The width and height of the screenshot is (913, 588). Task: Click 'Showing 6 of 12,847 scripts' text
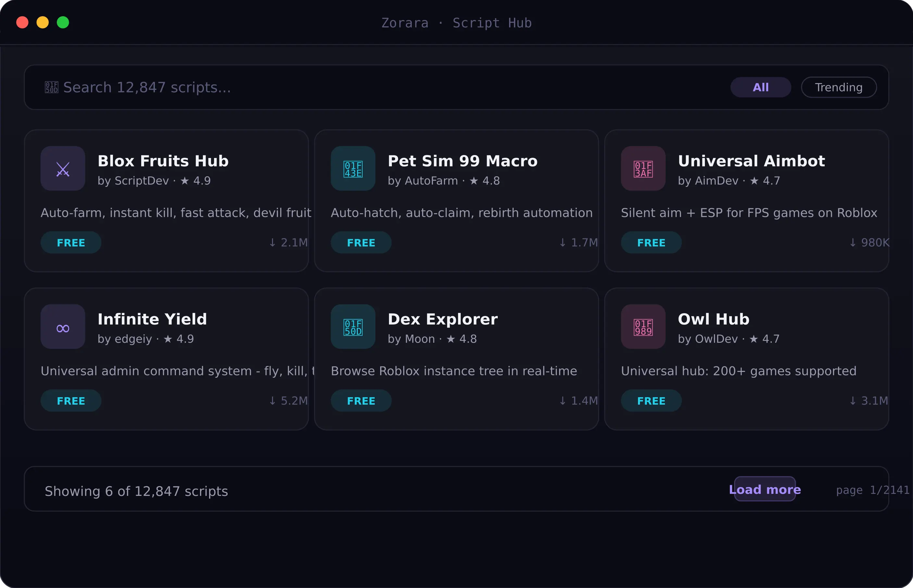pyautogui.click(x=136, y=491)
